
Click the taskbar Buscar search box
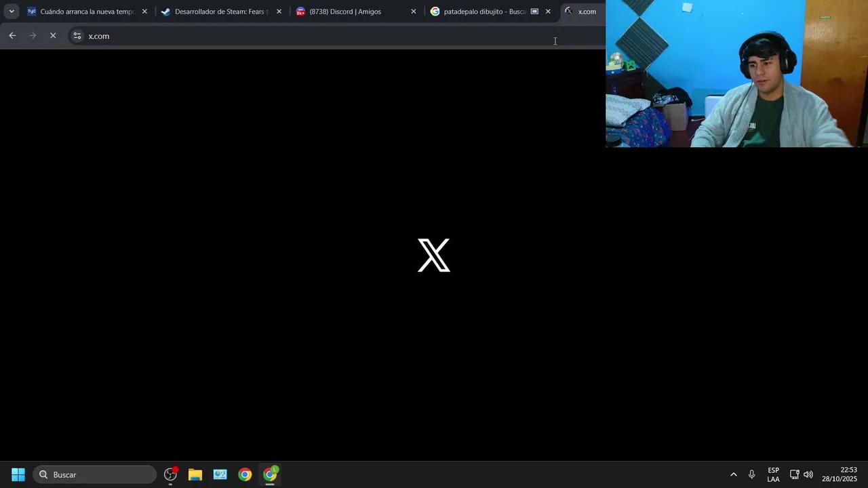pyautogui.click(x=94, y=474)
